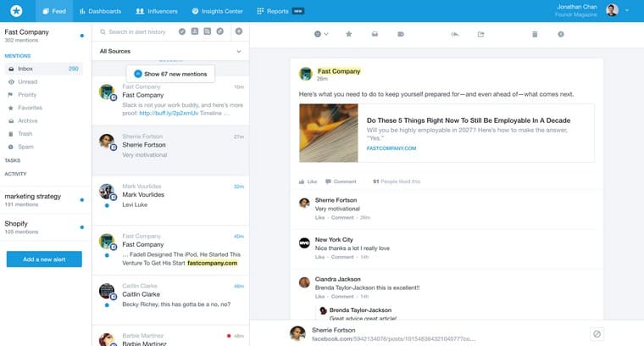Click the block icon at bottom right
This screenshot has width=644, height=346.
597,334
